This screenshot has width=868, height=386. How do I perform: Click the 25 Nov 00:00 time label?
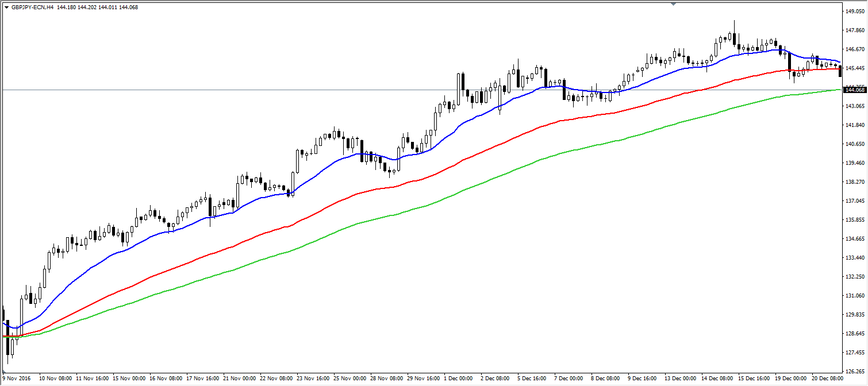click(x=349, y=379)
